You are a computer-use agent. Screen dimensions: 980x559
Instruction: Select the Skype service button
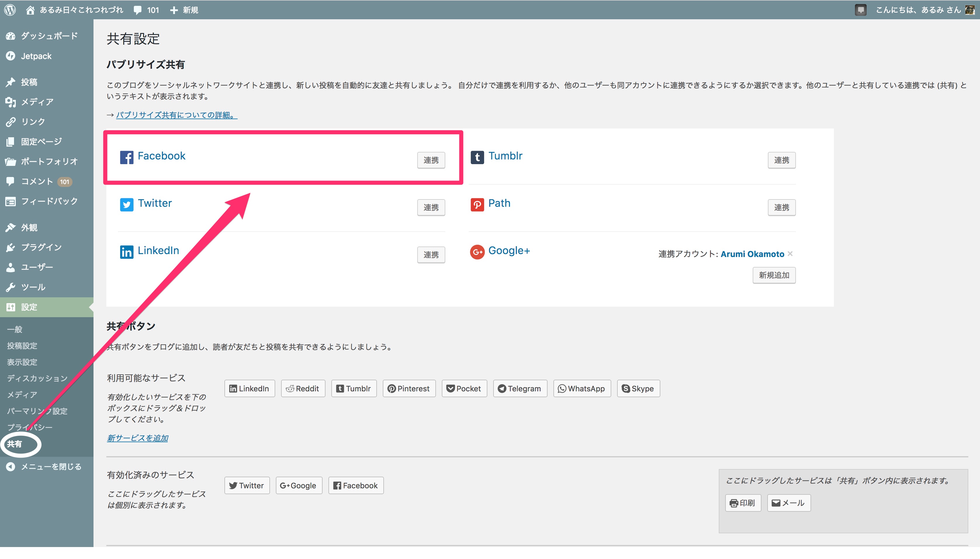pyautogui.click(x=638, y=388)
